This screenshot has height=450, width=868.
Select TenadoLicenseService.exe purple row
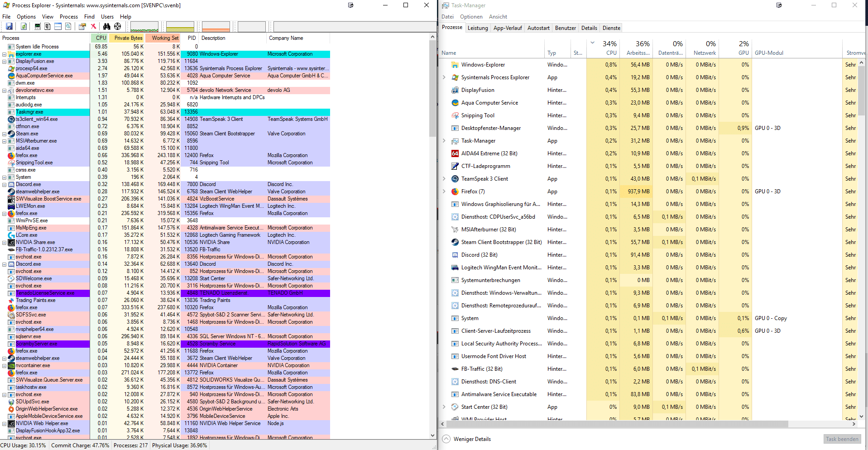[x=165, y=293]
